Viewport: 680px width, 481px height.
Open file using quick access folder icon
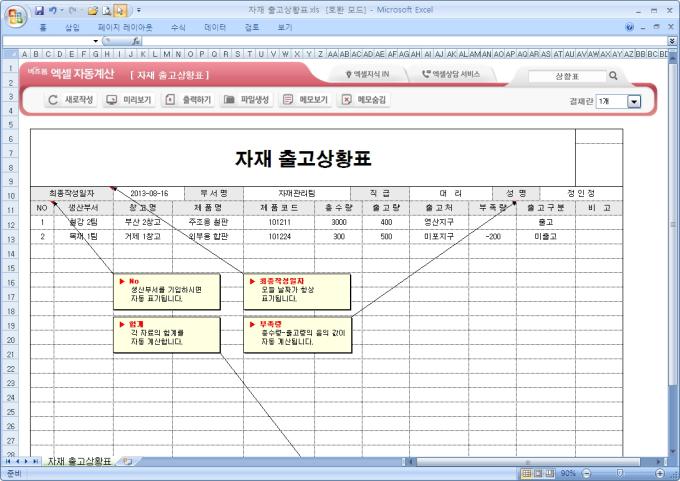(92, 10)
